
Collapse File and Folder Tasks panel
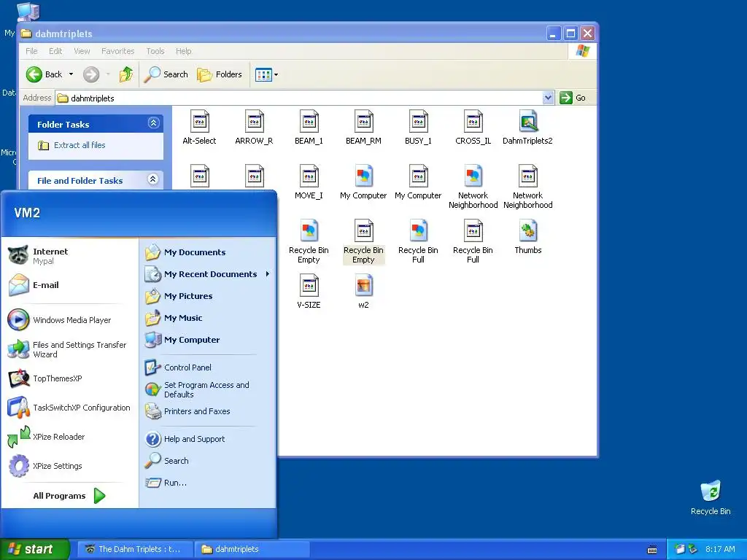[153, 179]
